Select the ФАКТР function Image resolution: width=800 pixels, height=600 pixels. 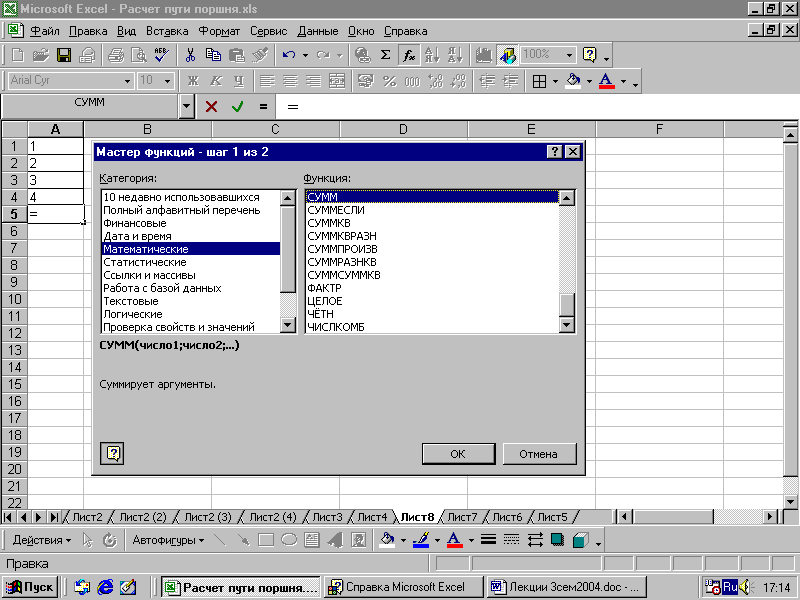432,288
